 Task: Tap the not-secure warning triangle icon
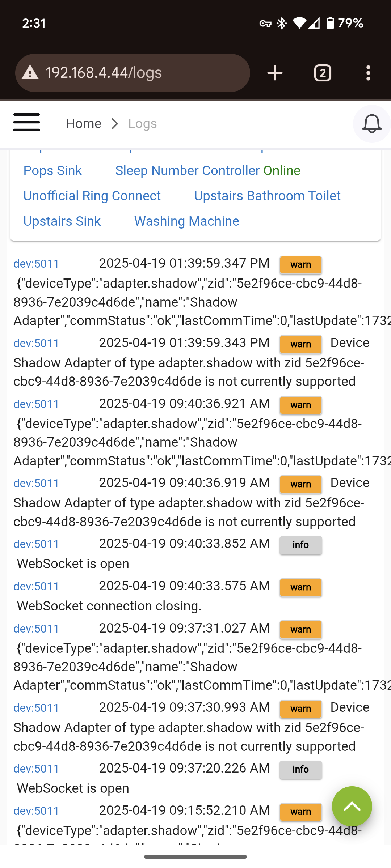coord(30,73)
